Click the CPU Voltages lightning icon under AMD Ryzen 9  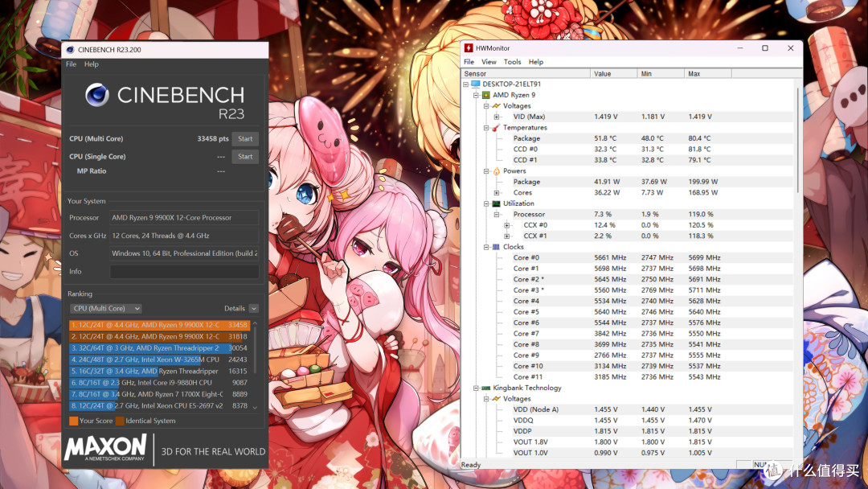(x=496, y=106)
